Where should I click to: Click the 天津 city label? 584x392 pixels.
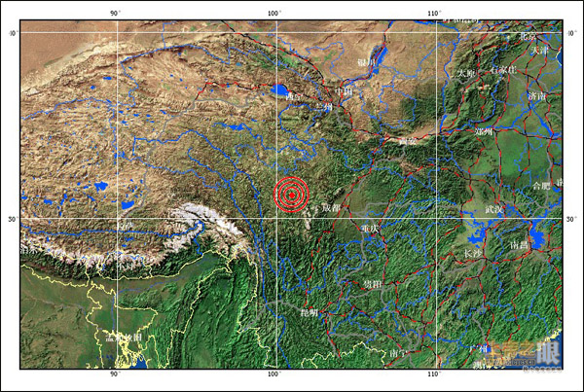(539, 51)
